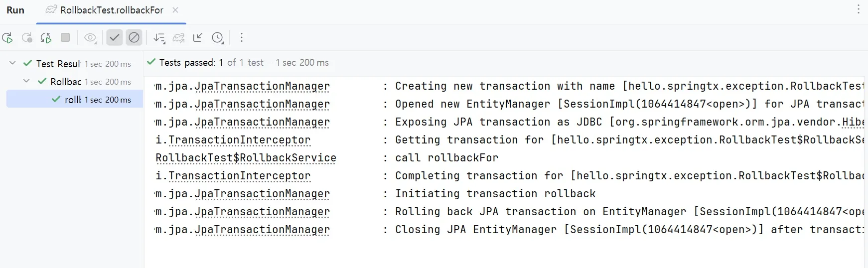Collapse the RollbackTest tree node

(27, 81)
